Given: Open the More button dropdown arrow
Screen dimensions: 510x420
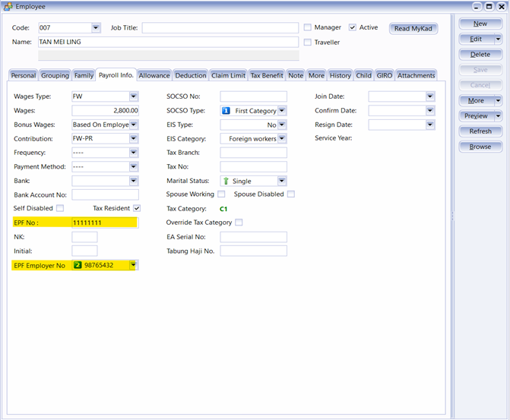Looking at the screenshot, I should click(x=498, y=100).
